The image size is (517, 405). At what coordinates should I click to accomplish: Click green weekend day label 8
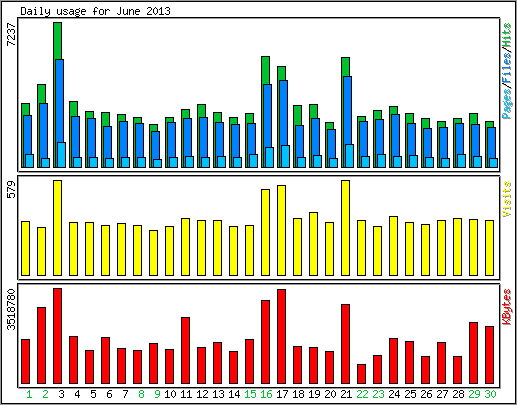tap(141, 394)
